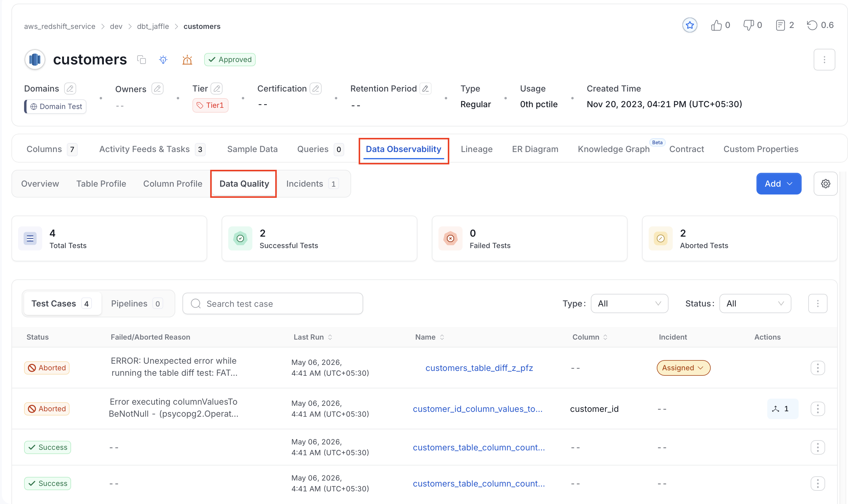
Task: Click the thumbs up vote icon
Action: [716, 25]
